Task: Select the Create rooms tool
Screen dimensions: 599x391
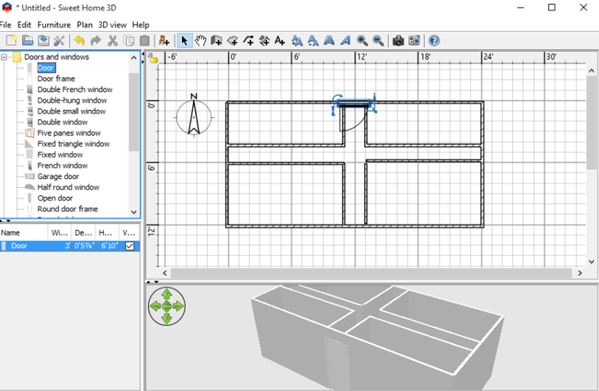Action: [232, 40]
